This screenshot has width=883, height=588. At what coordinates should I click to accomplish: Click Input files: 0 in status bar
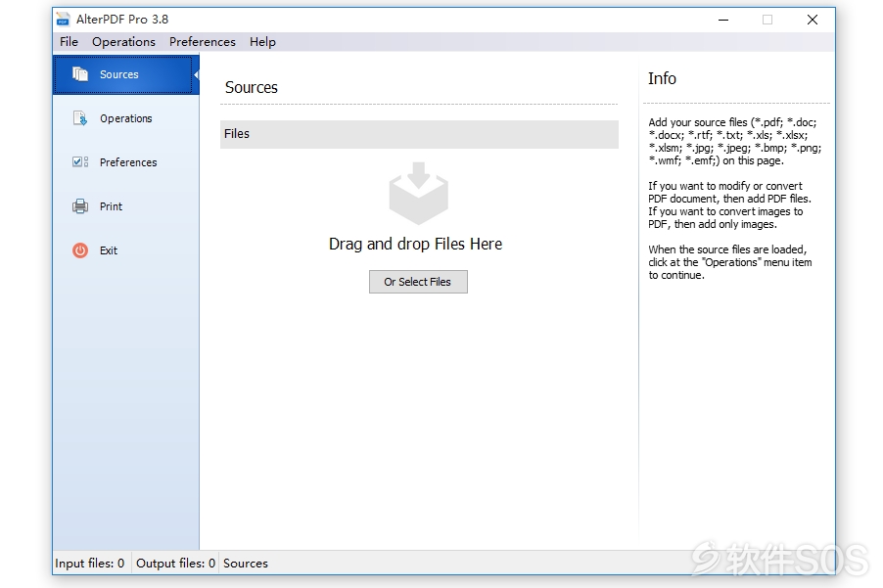tap(89, 563)
